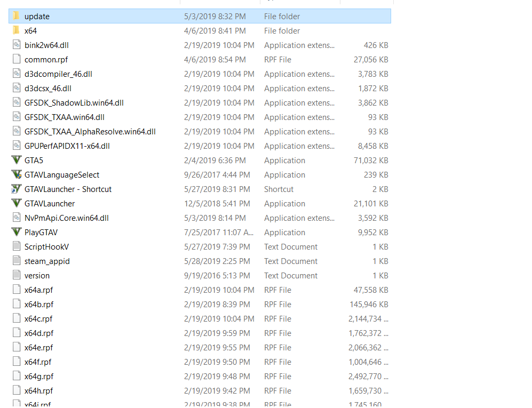Screen dimensions: 532x408
Task: Select the x64d.rpf file icon
Action: pos(17,333)
